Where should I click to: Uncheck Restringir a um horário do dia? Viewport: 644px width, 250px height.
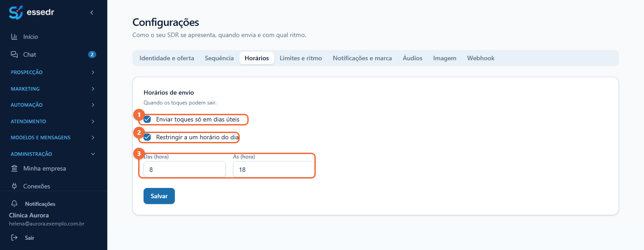(147, 137)
